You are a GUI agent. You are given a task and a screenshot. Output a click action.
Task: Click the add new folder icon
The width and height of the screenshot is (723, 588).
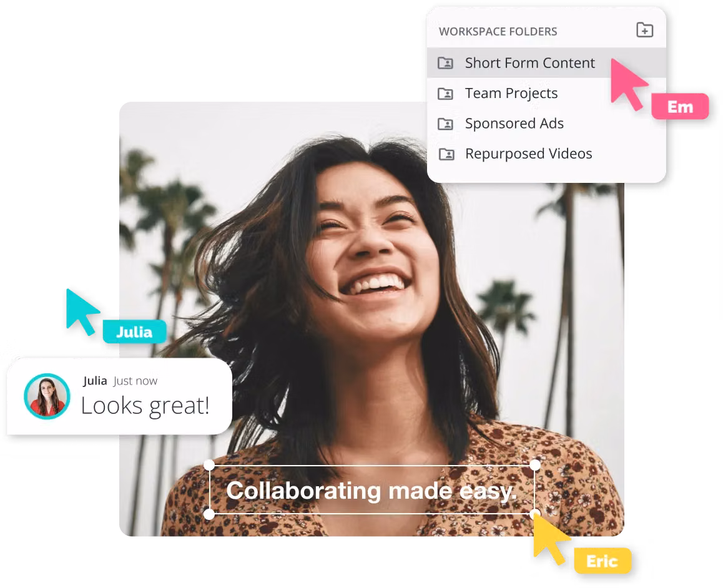pyautogui.click(x=644, y=30)
